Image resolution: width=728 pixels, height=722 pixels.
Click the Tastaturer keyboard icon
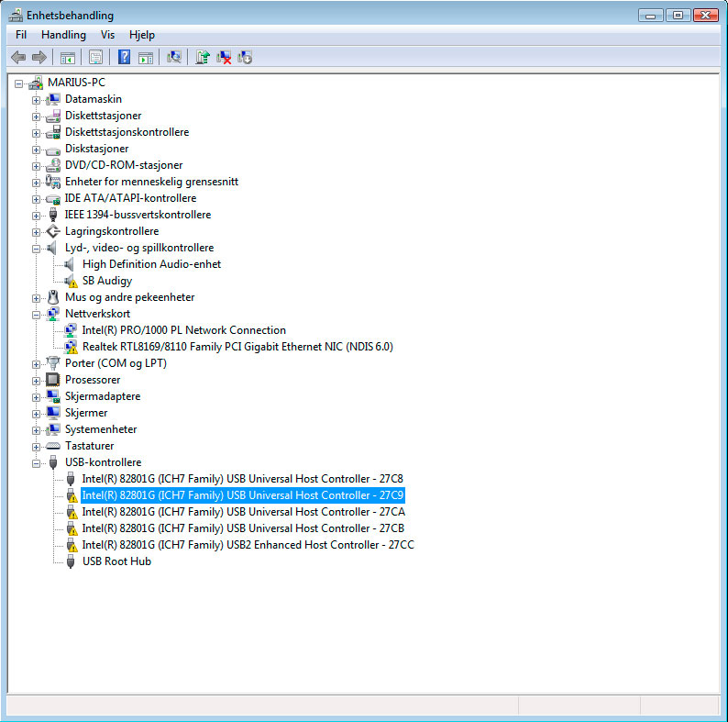pos(53,446)
